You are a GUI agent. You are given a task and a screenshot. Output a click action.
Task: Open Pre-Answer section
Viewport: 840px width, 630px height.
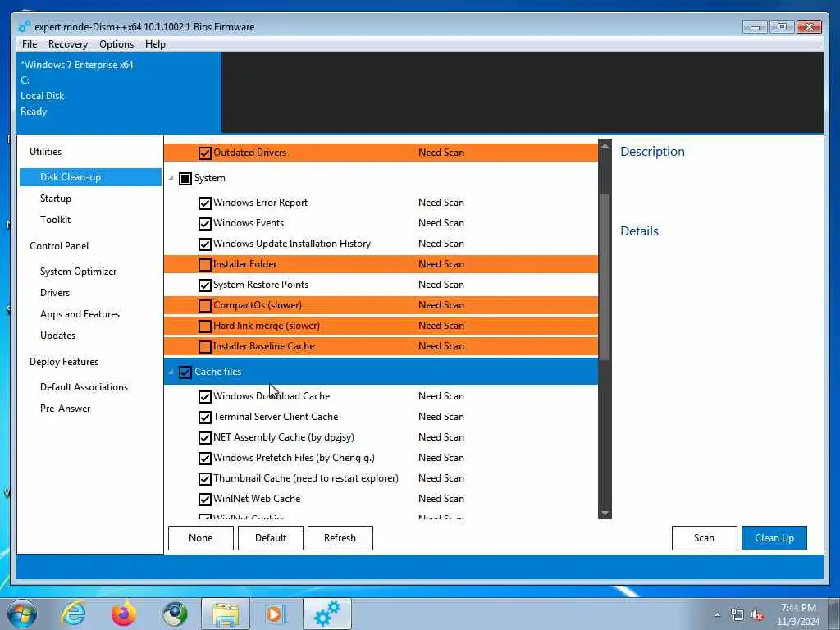click(66, 409)
